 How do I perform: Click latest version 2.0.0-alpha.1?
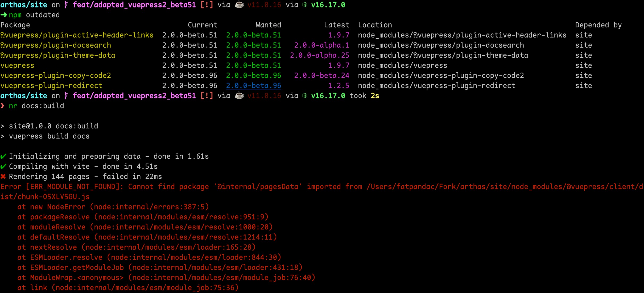pyautogui.click(x=322, y=45)
